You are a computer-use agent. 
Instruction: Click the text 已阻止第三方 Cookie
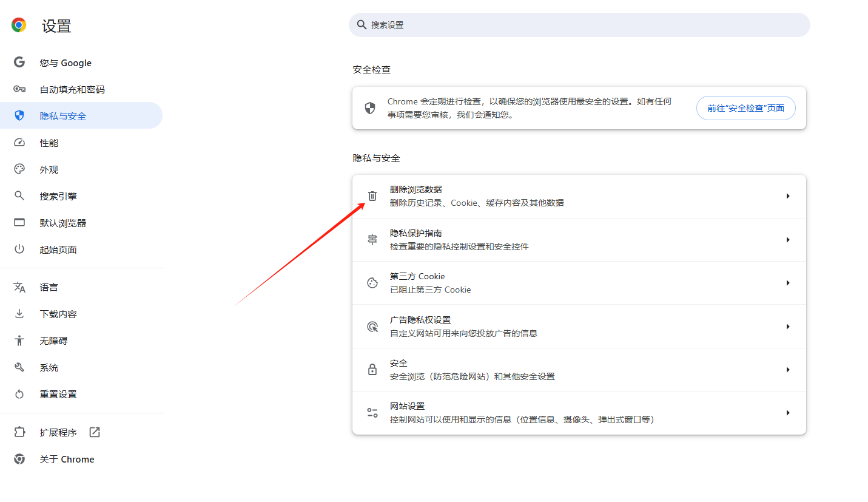pyautogui.click(x=430, y=290)
